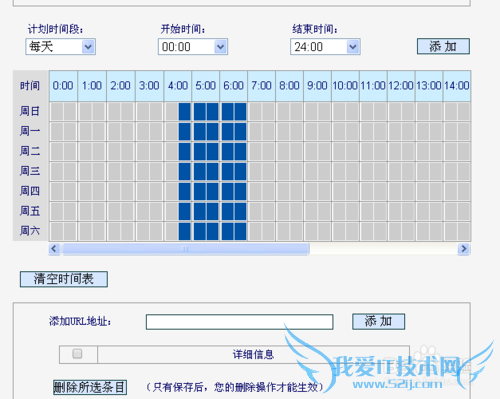Click the 周日 row label
Image resolution: width=500 pixels, height=399 pixels.
pyautogui.click(x=30, y=111)
